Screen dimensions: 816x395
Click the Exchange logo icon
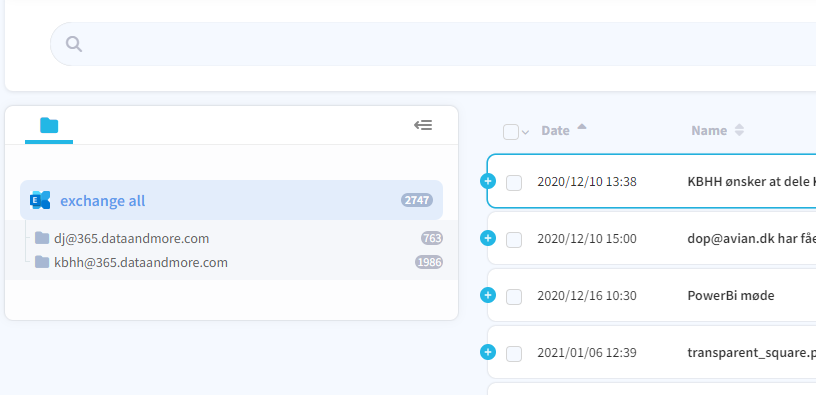40,200
